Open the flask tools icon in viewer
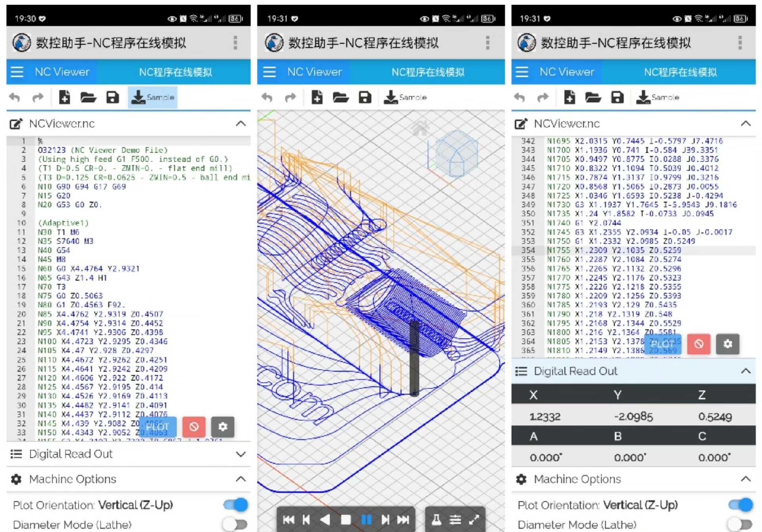The width and height of the screenshot is (762, 532). coord(436,519)
